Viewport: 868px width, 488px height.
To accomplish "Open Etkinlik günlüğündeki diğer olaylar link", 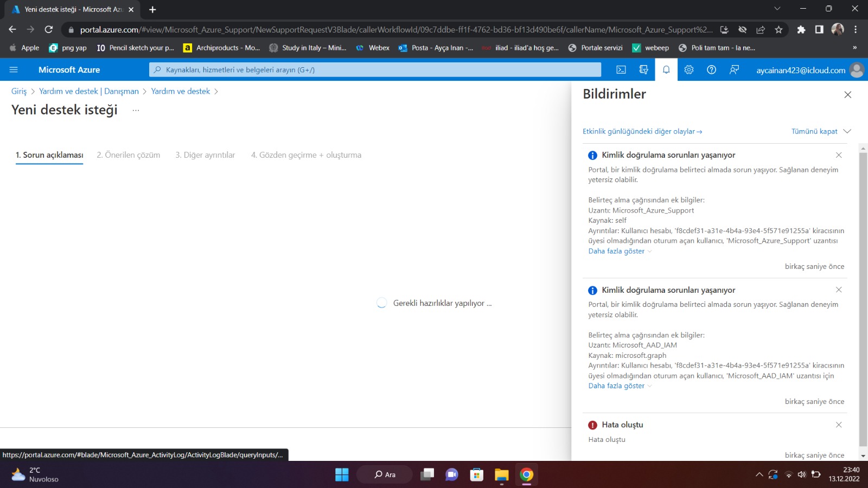I will (642, 131).
